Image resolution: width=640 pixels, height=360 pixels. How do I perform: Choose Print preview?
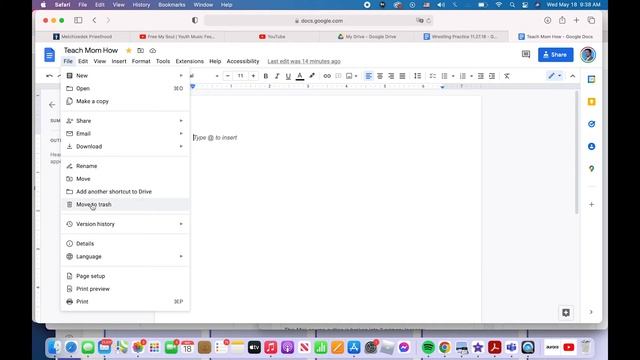pyautogui.click(x=125, y=289)
